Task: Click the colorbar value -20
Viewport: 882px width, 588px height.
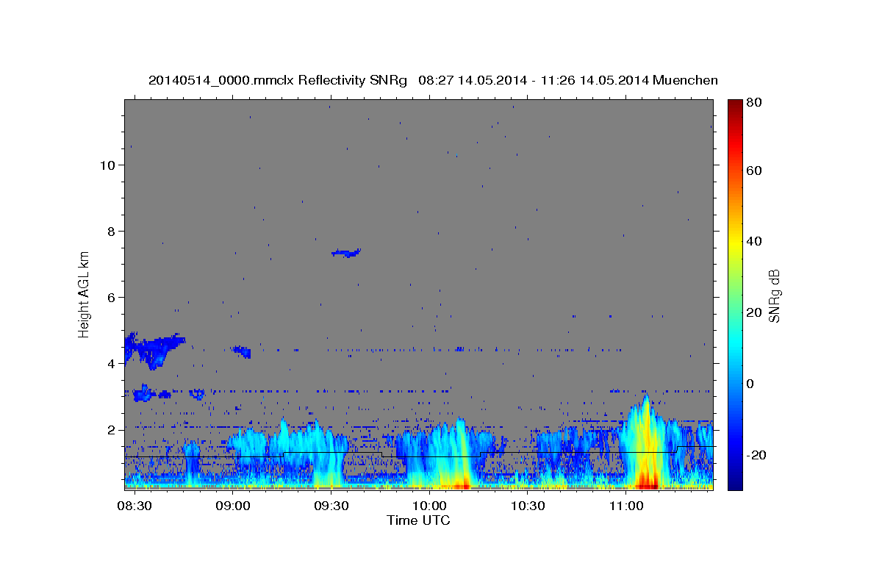Action: [755, 455]
